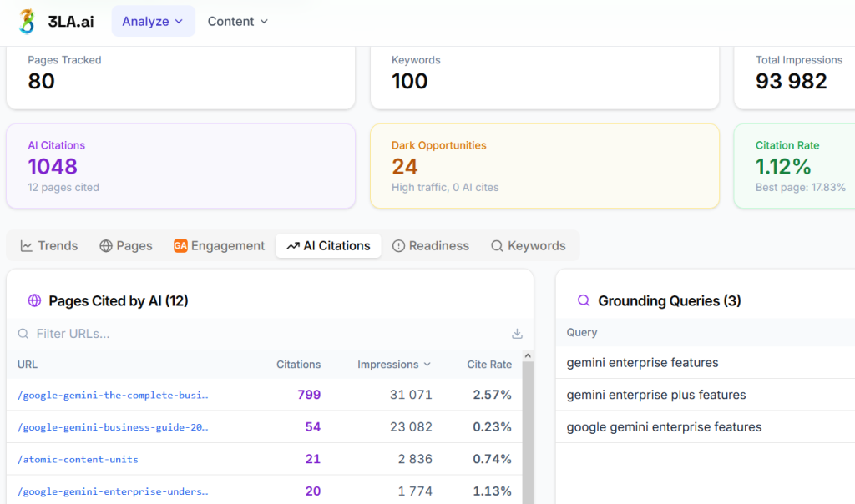
Task: Click the 3LA.ai dragon logo icon
Action: [x=26, y=21]
